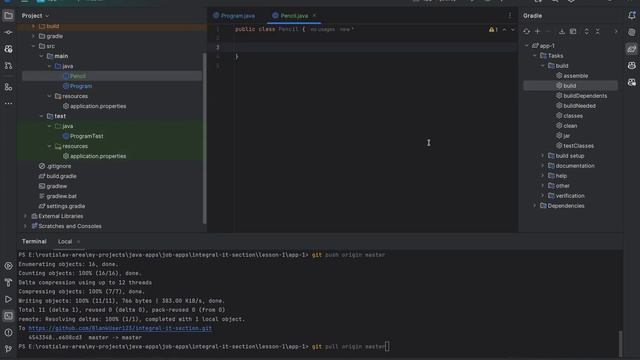Collapse the test folder

tap(42, 116)
